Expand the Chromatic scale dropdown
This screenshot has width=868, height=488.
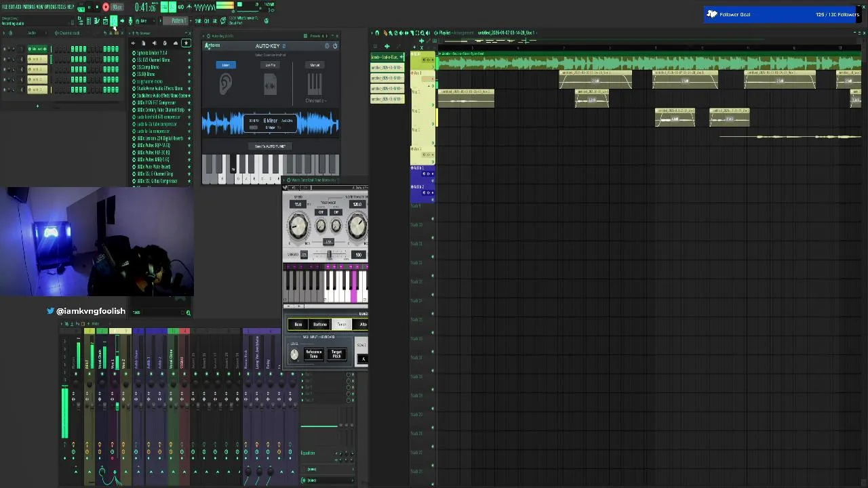click(x=316, y=101)
